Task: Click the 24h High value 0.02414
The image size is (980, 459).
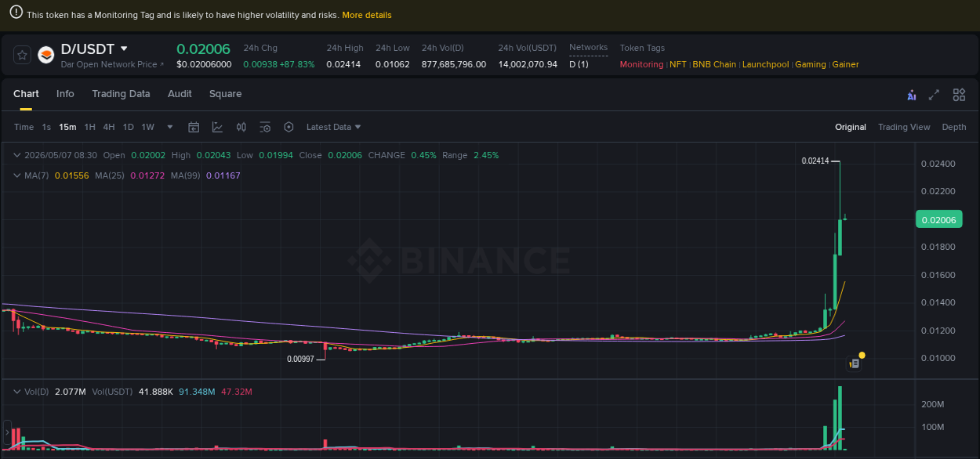Action: (343, 64)
